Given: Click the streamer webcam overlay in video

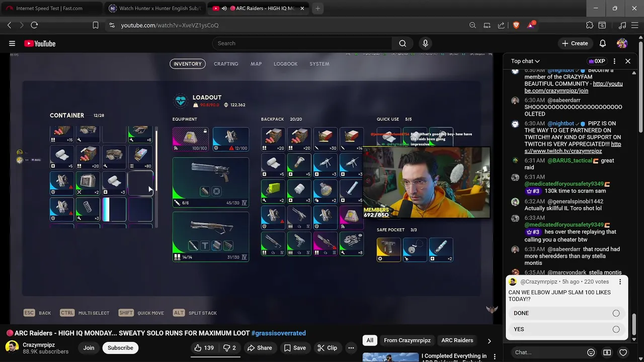Looking at the screenshot, I should pos(427,183).
